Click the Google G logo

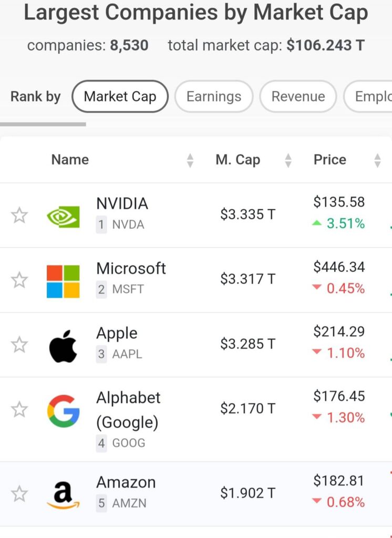(x=64, y=411)
